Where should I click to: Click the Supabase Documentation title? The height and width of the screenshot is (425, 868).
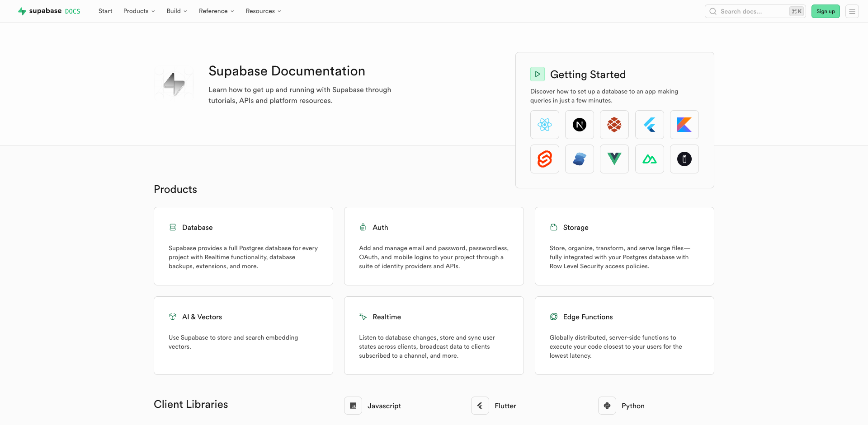pos(287,71)
